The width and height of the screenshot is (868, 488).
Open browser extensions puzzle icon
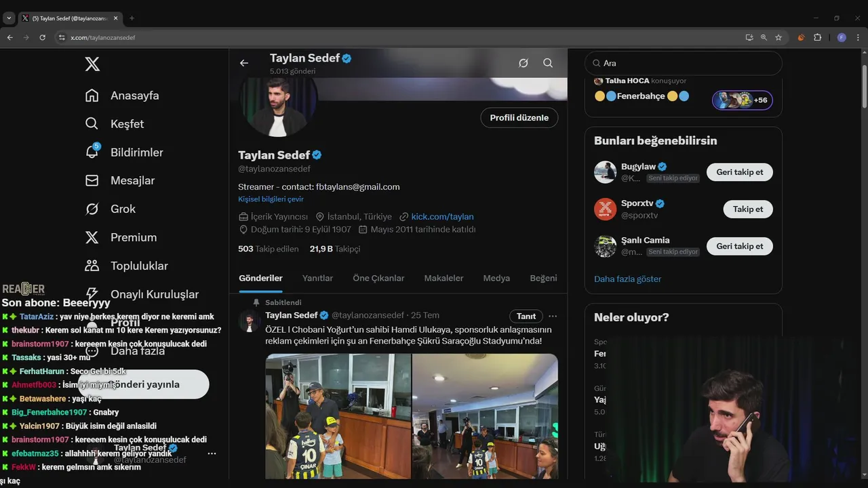[x=817, y=38]
